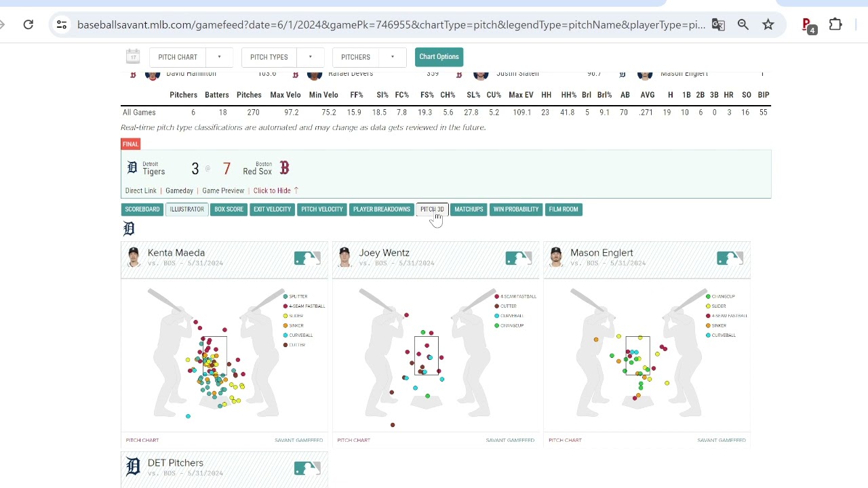The height and width of the screenshot is (488, 868).
Task: Click the MLB logo on Kenta Maeda's card
Action: pyautogui.click(x=307, y=258)
